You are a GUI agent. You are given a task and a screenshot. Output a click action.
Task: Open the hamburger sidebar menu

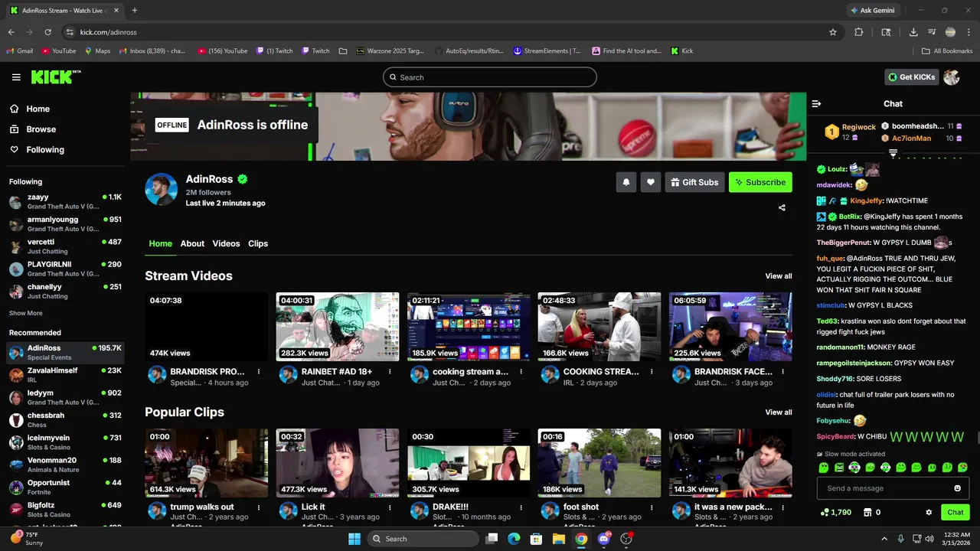click(16, 77)
